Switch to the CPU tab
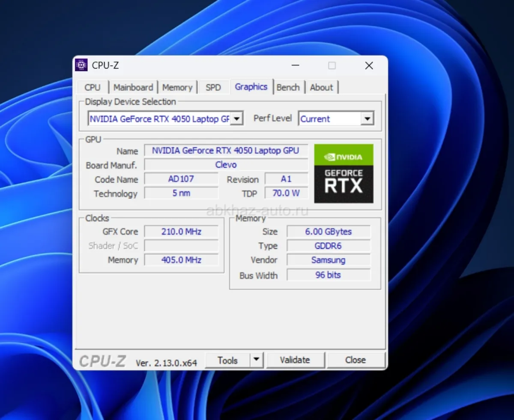 pos(93,87)
